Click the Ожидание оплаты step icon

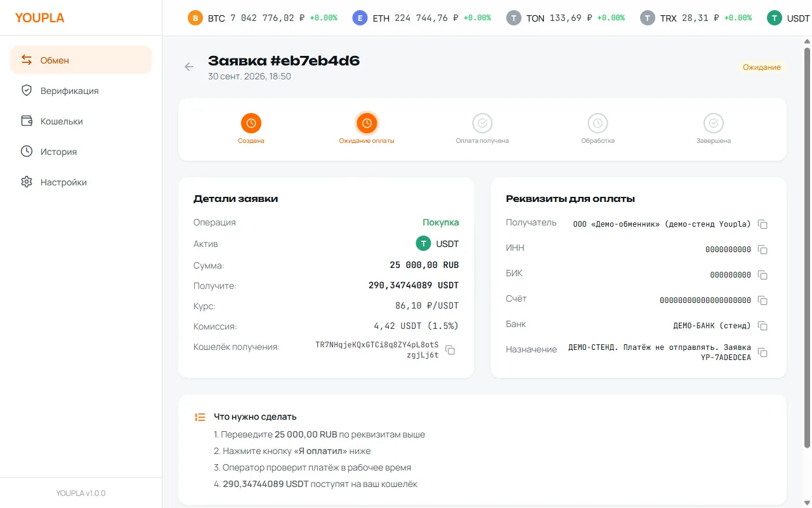tap(367, 123)
